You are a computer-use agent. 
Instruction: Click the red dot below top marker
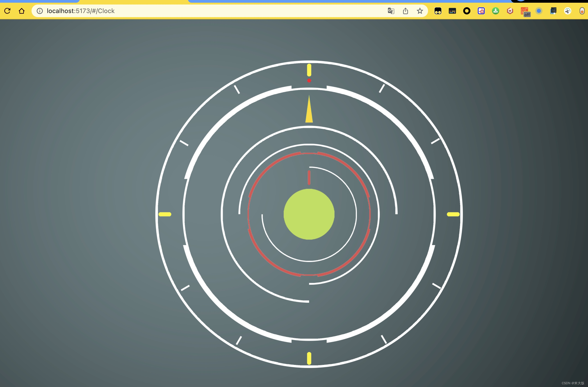[309, 80]
